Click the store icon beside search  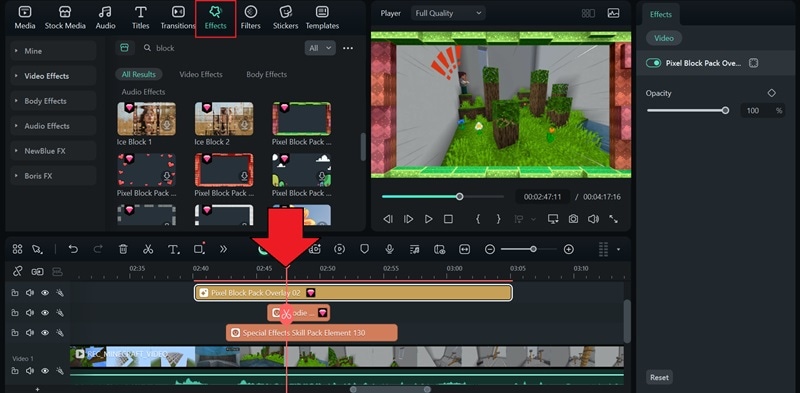click(125, 47)
